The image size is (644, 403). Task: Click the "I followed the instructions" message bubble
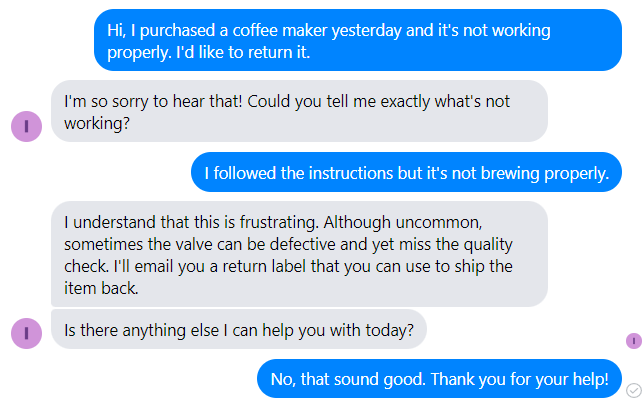(x=406, y=173)
